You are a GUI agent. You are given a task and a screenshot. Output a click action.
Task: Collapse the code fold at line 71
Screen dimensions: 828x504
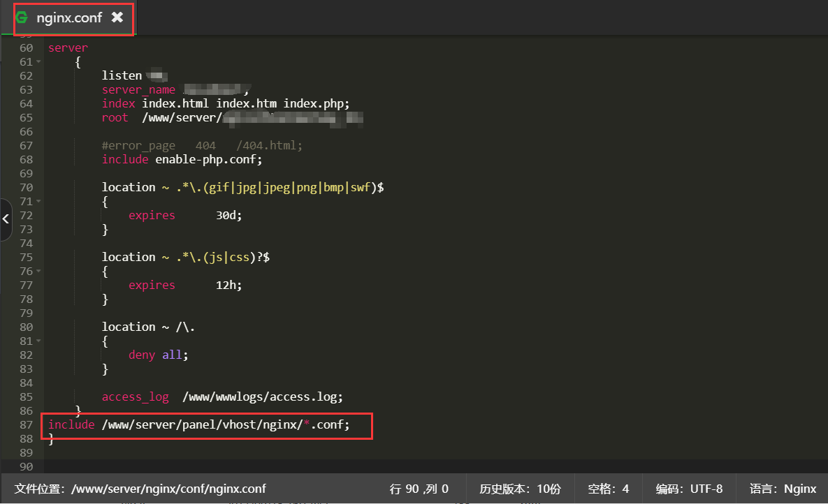click(x=38, y=201)
